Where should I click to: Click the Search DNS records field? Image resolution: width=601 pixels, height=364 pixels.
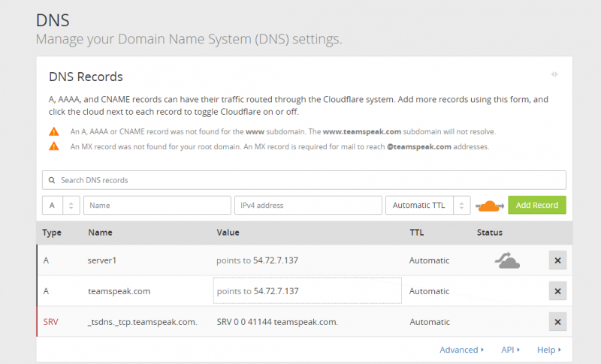pyautogui.click(x=304, y=180)
